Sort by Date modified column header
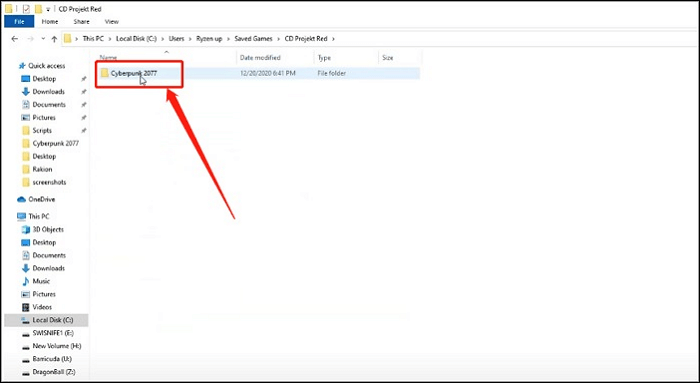The height and width of the screenshot is (383, 700). click(260, 58)
